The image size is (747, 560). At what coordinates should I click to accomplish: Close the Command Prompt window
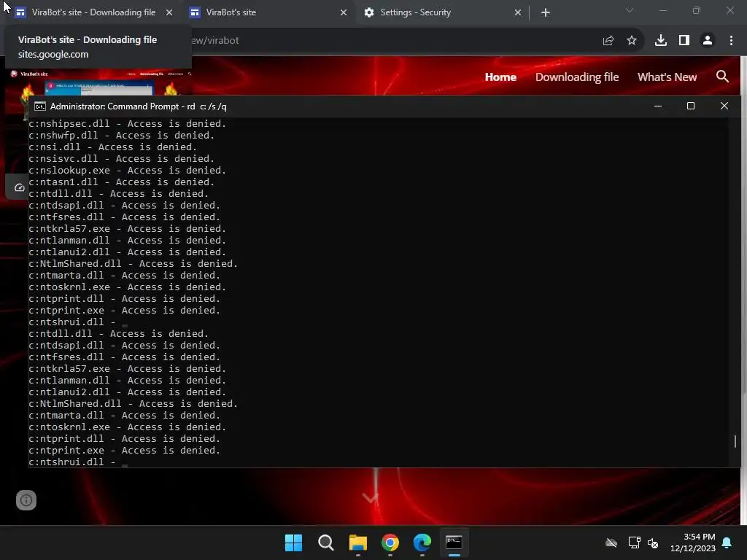point(724,106)
